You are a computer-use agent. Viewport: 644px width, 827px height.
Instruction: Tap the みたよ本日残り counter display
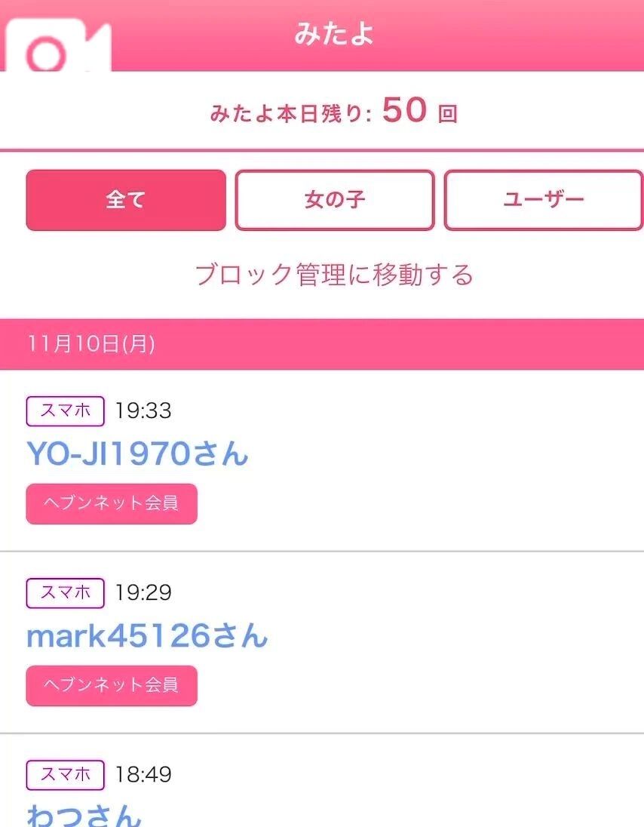click(333, 110)
